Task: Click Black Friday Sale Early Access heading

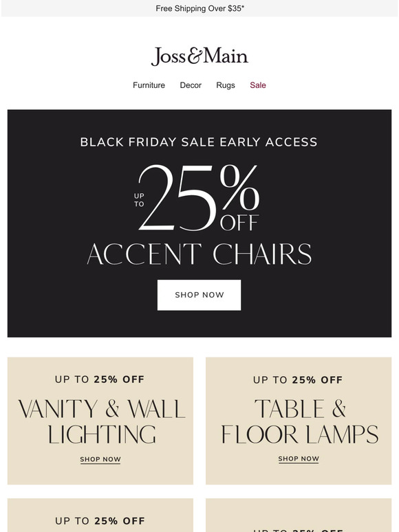Action: coord(199,142)
